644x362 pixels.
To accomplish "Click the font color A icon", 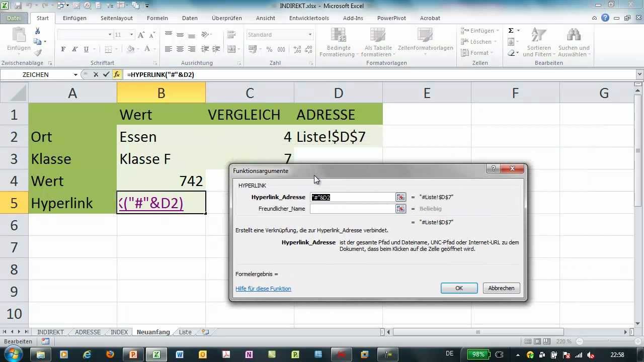I will (x=147, y=49).
